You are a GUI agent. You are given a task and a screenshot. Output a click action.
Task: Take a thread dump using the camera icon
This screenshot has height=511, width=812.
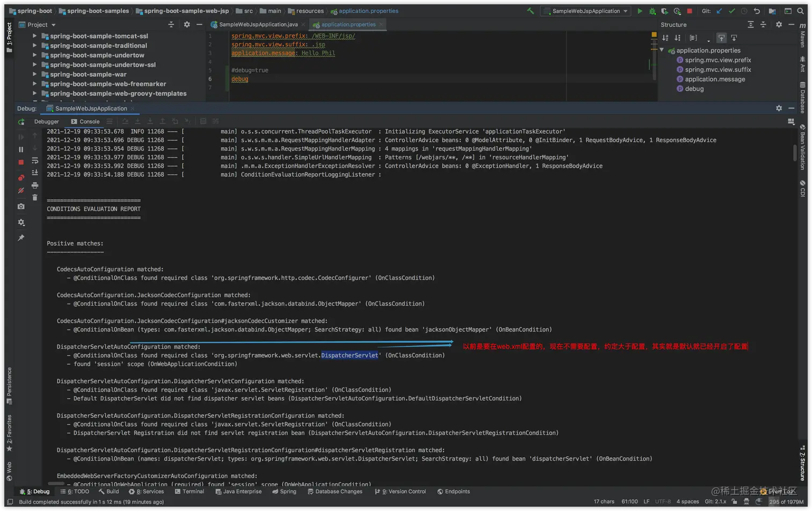click(21, 206)
